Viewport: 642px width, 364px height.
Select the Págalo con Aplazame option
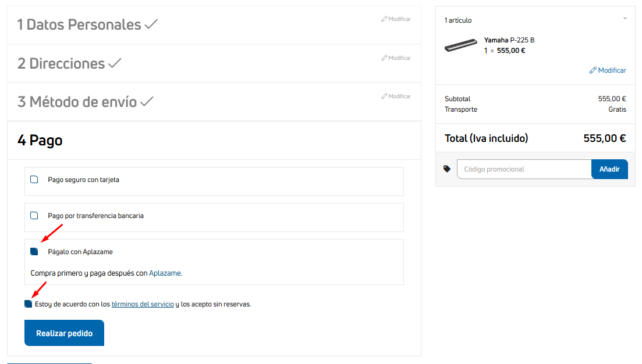[34, 251]
